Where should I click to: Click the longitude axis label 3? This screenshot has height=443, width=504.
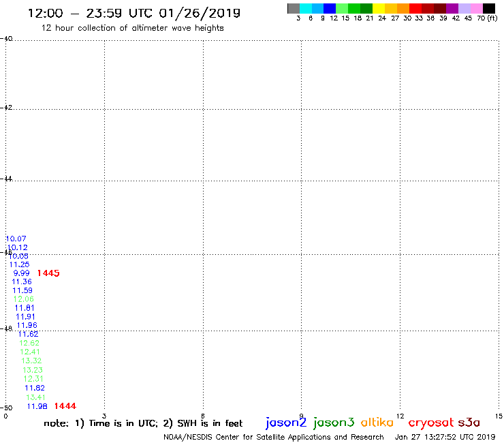pyautogui.click(x=104, y=416)
